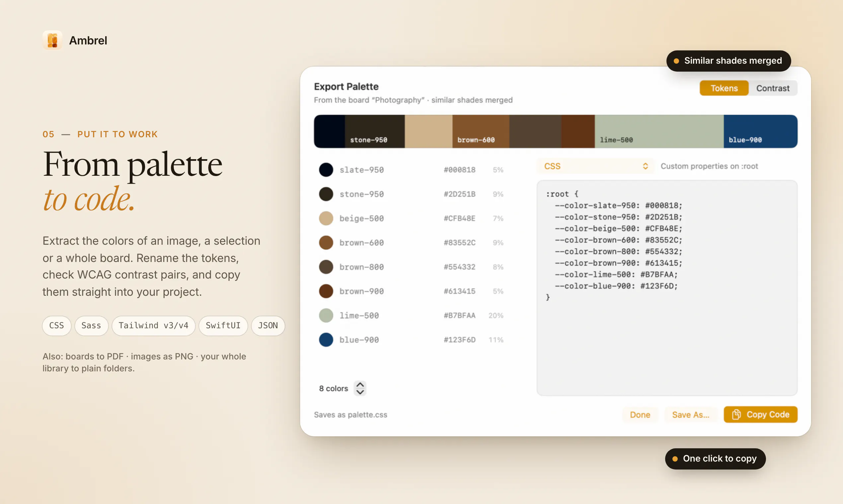Adjust the 8 colors stepper
The height and width of the screenshot is (504, 843).
(x=360, y=388)
